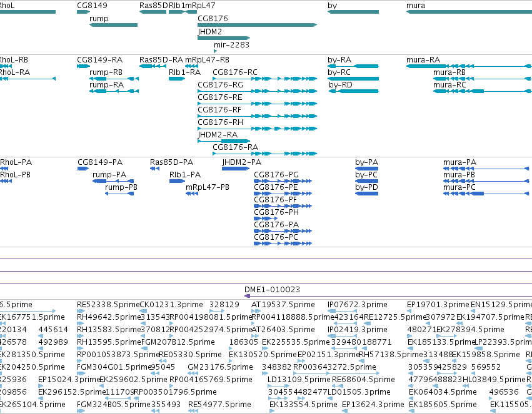532x414 pixels.
Task: Select transcript CG8176-RF
Action: tap(257, 116)
